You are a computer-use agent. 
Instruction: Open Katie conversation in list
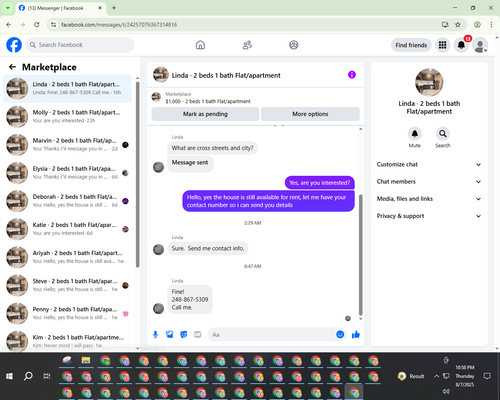(x=67, y=229)
